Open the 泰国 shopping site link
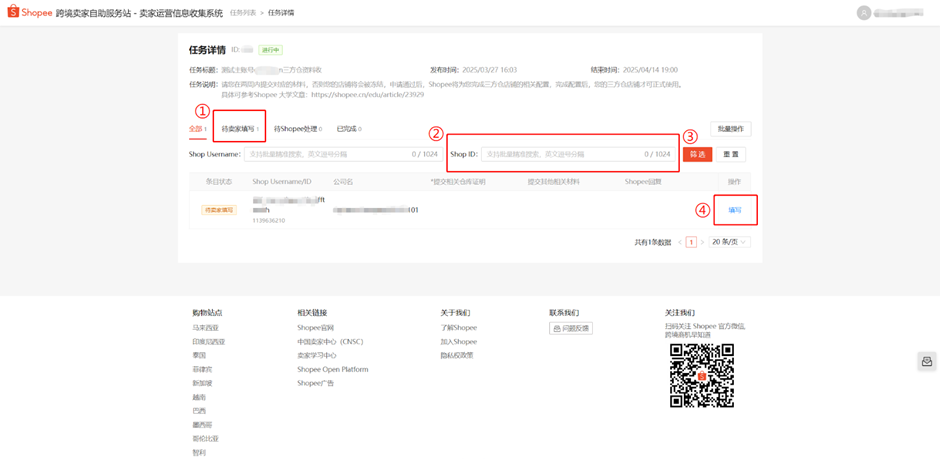This screenshot has height=460, width=940. 199,356
